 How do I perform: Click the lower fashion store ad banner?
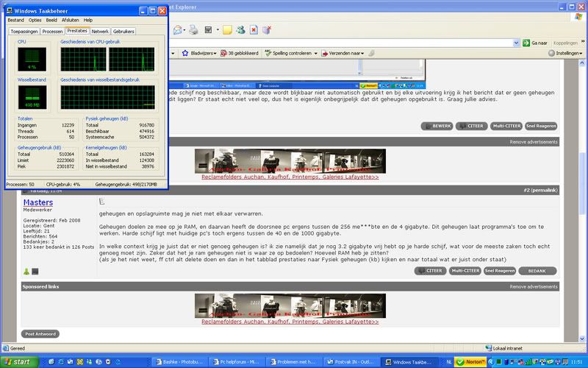tap(290, 305)
